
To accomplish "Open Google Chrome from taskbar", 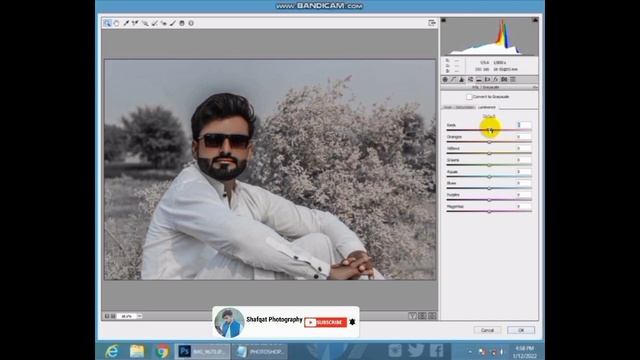I will [162, 351].
